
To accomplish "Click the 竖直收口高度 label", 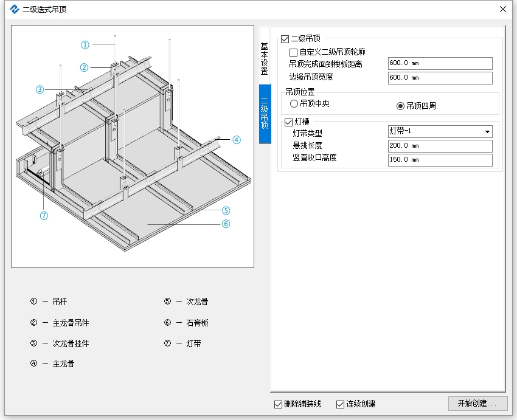I will coord(314,158).
